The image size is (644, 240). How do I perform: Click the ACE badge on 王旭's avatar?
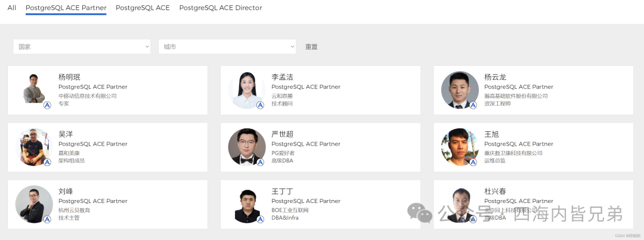coord(473,162)
